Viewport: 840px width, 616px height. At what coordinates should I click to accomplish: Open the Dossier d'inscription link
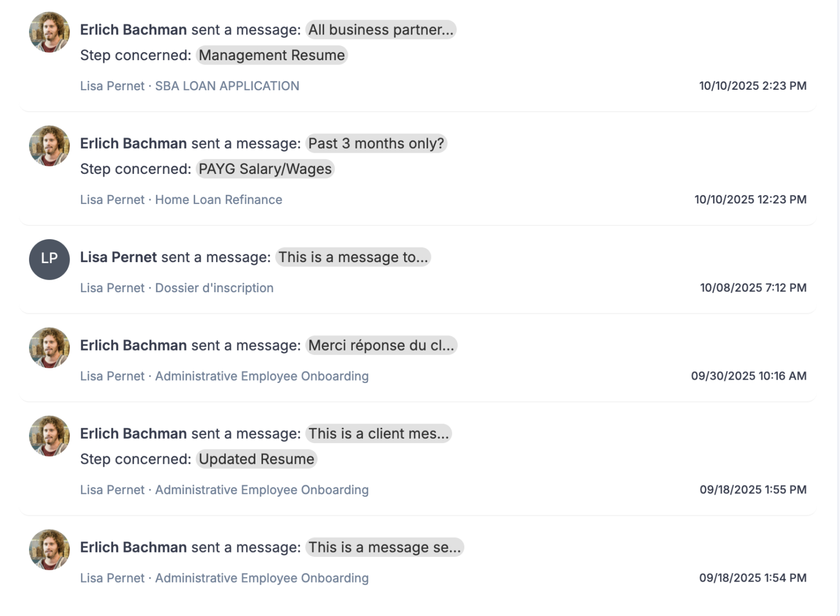click(214, 288)
